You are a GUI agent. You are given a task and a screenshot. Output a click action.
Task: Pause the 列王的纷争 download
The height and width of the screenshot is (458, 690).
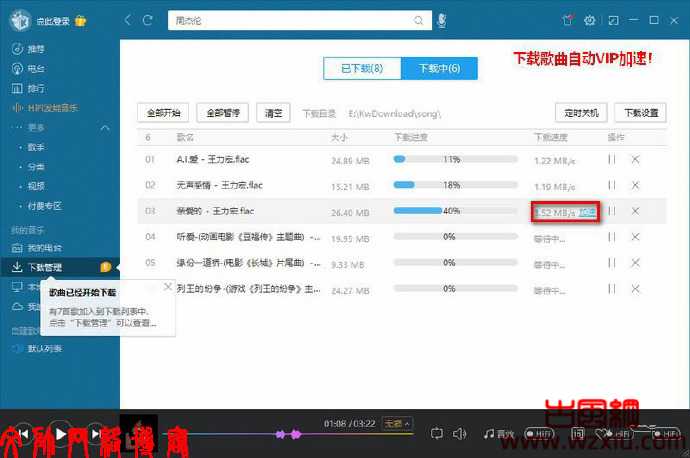pos(612,289)
